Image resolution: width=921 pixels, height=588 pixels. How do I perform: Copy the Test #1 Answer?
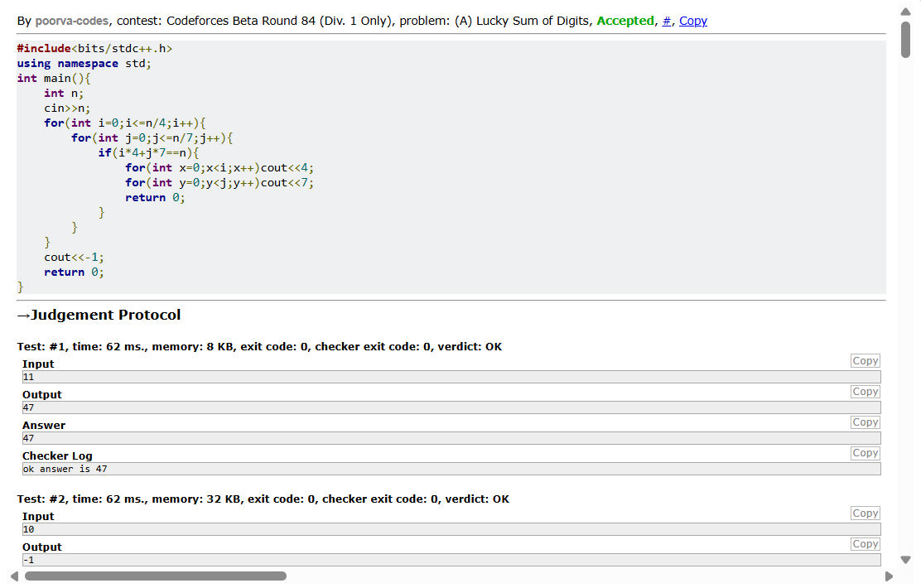point(866,422)
